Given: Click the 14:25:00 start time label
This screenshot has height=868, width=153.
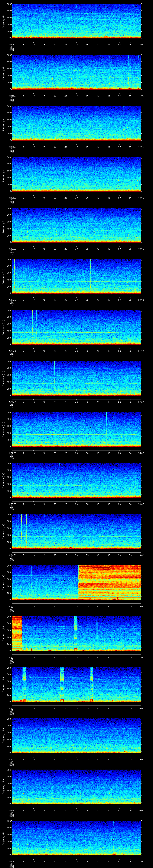Looking at the screenshot, I should click(x=12, y=606).
